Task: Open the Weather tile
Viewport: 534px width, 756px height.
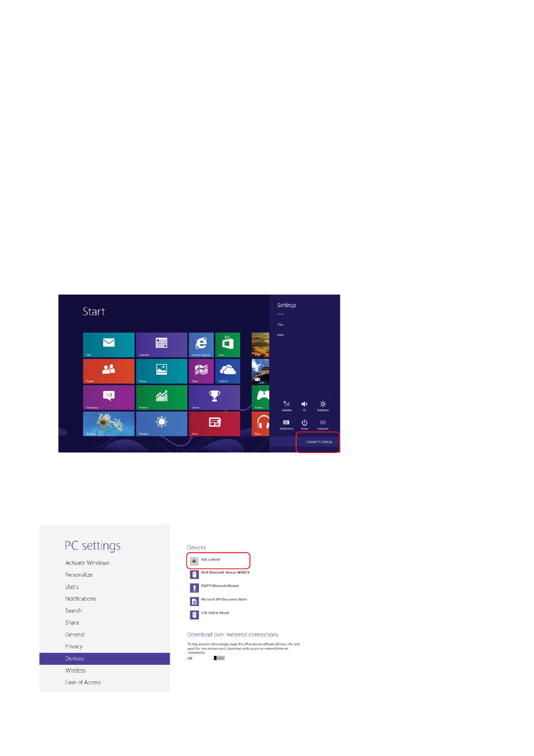Action: click(161, 424)
